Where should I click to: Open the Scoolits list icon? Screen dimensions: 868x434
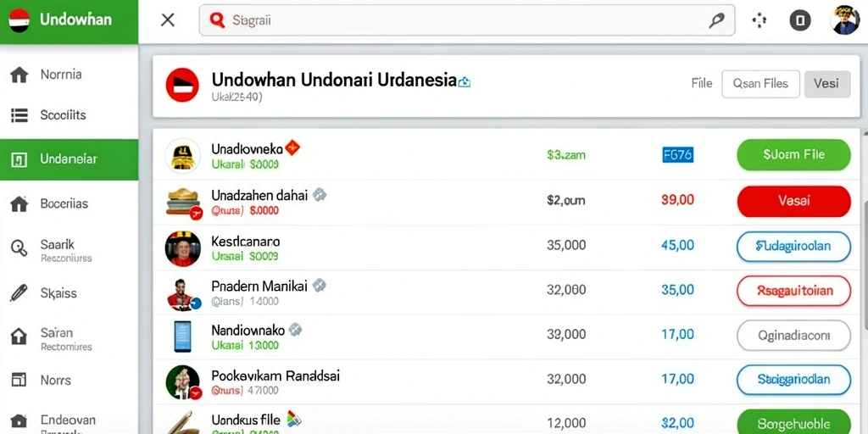click(x=19, y=115)
